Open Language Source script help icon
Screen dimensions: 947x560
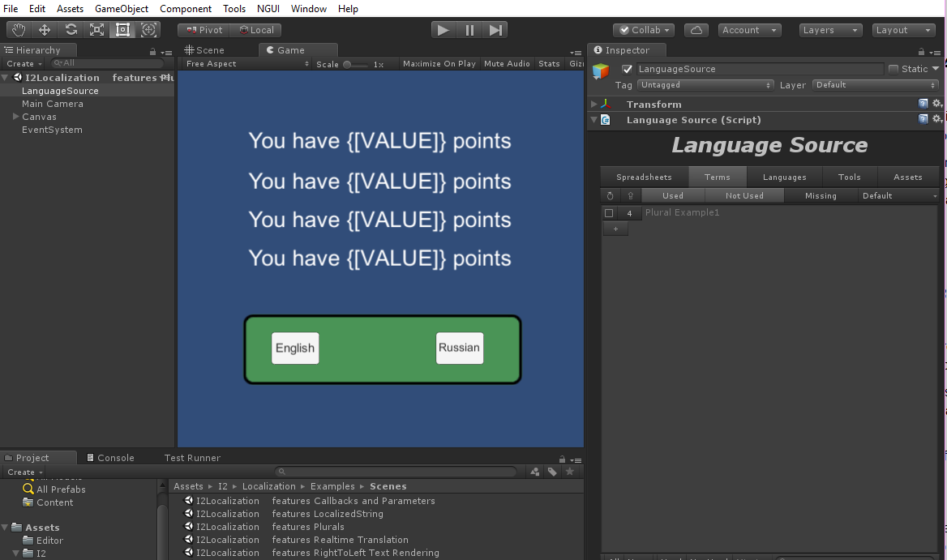click(923, 119)
